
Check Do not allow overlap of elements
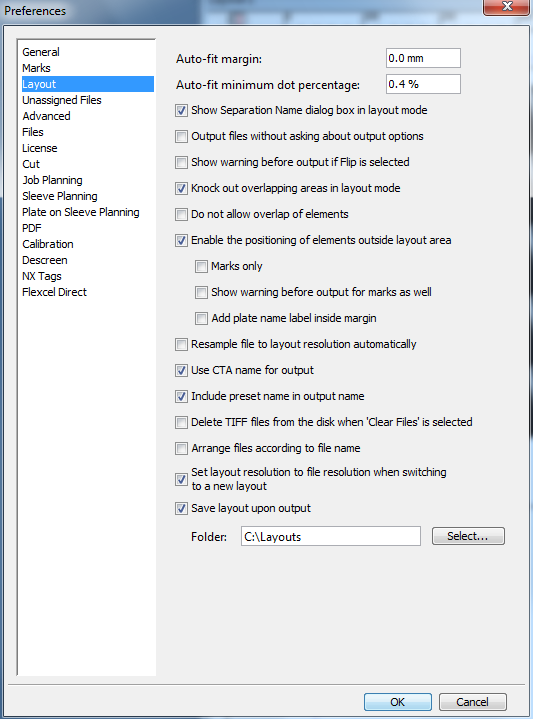click(181, 215)
